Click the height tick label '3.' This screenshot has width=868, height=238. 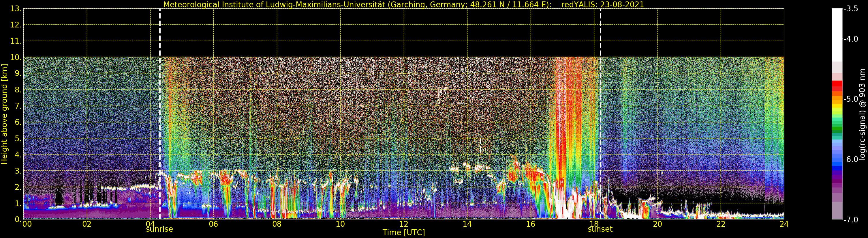pos(18,171)
